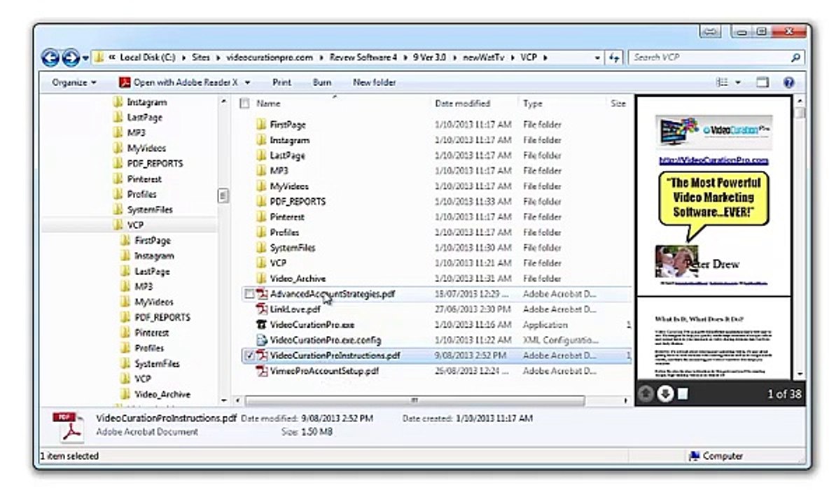The width and height of the screenshot is (829, 504).
Task: Expand arrow after newWatTv breadcrumb
Action: 513,57
